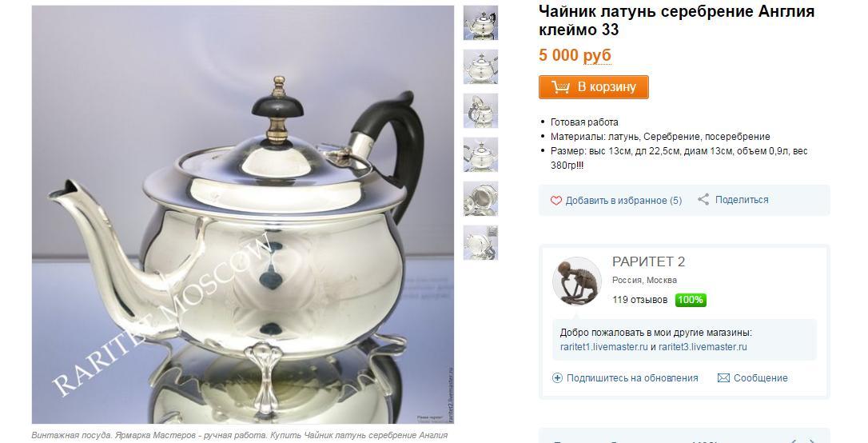Select the fifth thumbnail showing teapot interior
Screen dimensions: 868x443
point(480,199)
